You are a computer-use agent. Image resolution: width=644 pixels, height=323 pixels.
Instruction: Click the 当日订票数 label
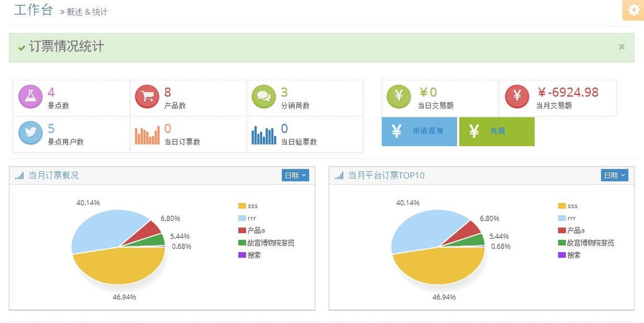click(x=182, y=142)
